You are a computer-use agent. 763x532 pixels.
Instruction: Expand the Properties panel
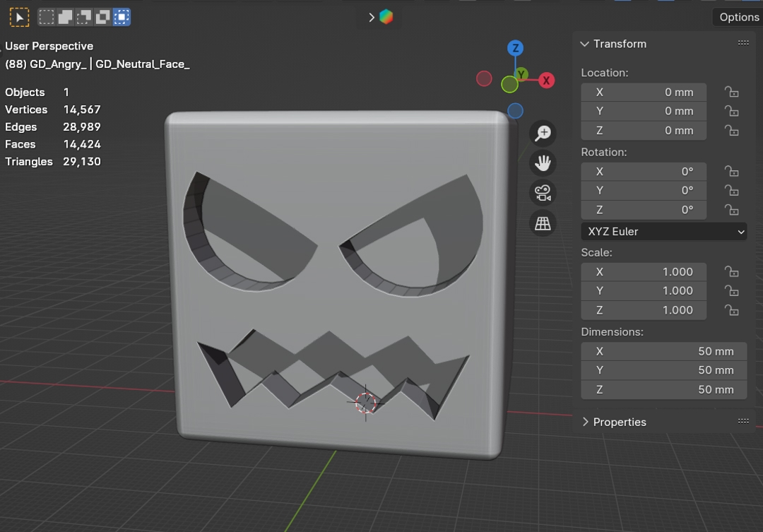(x=585, y=422)
